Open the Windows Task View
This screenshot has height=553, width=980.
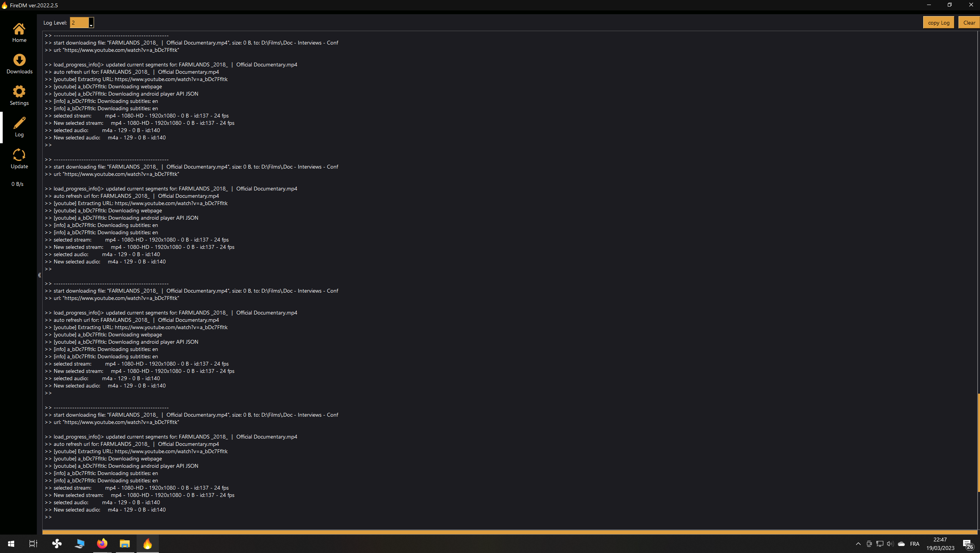point(33,544)
